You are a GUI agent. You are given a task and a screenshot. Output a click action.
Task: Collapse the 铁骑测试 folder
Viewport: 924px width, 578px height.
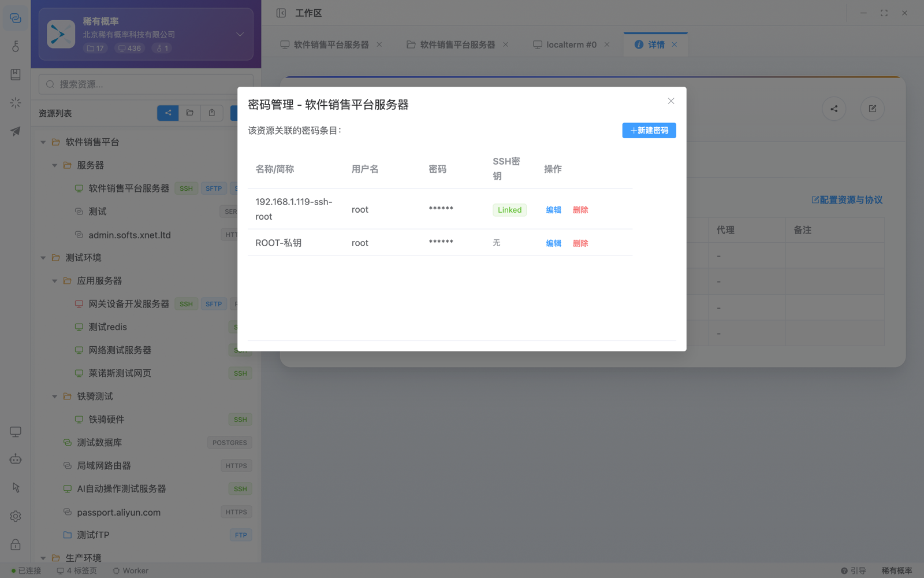pyautogui.click(x=55, y=397)
